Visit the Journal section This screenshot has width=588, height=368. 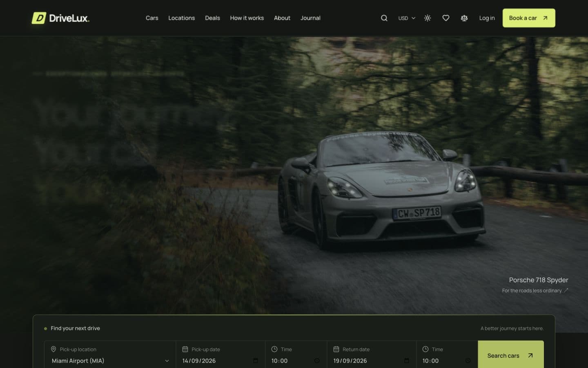tap(310, 18)
